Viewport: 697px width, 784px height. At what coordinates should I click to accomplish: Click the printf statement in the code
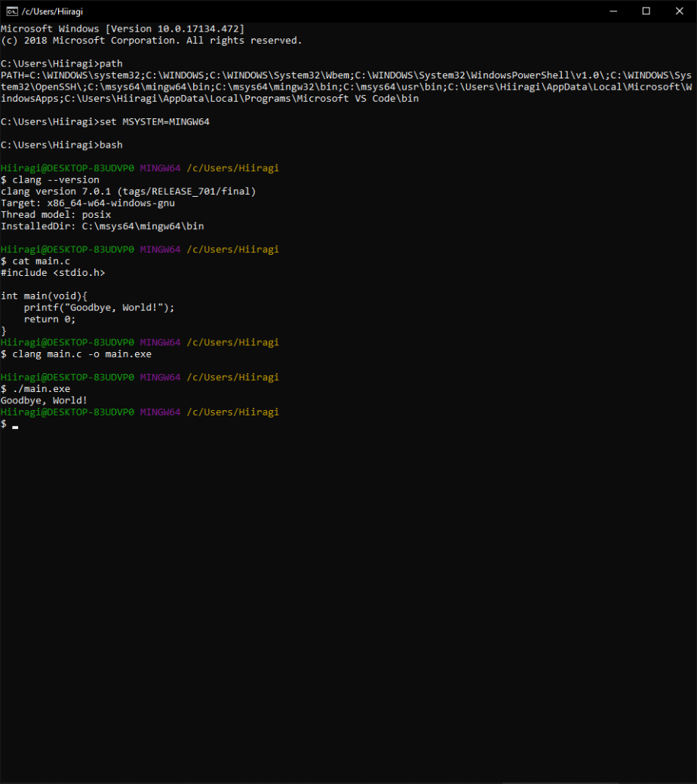coord(99,308)
